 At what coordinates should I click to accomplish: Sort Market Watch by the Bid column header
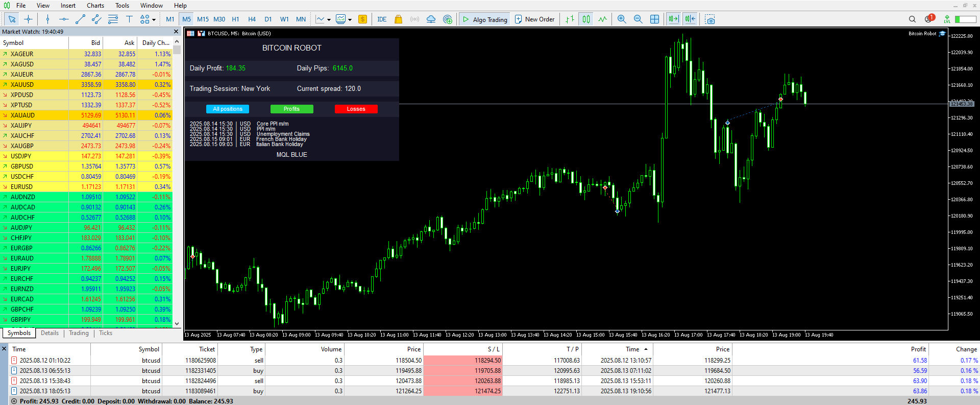tap(86, 43)
